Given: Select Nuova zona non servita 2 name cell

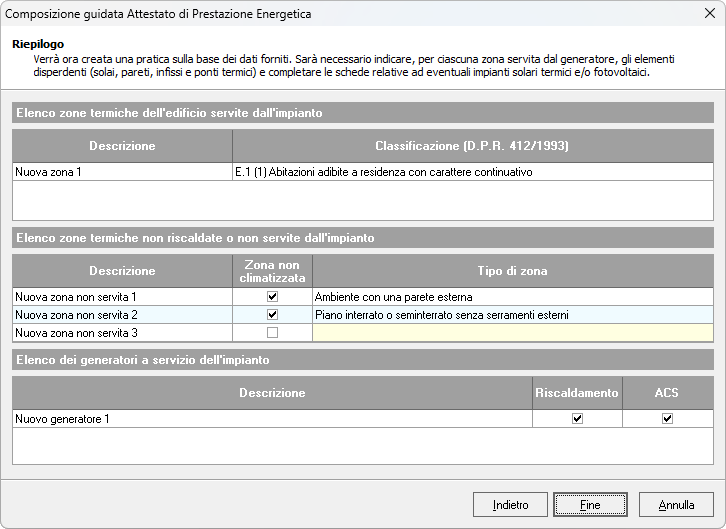Looking at the screenshot, I should click(x=122, y=315).
